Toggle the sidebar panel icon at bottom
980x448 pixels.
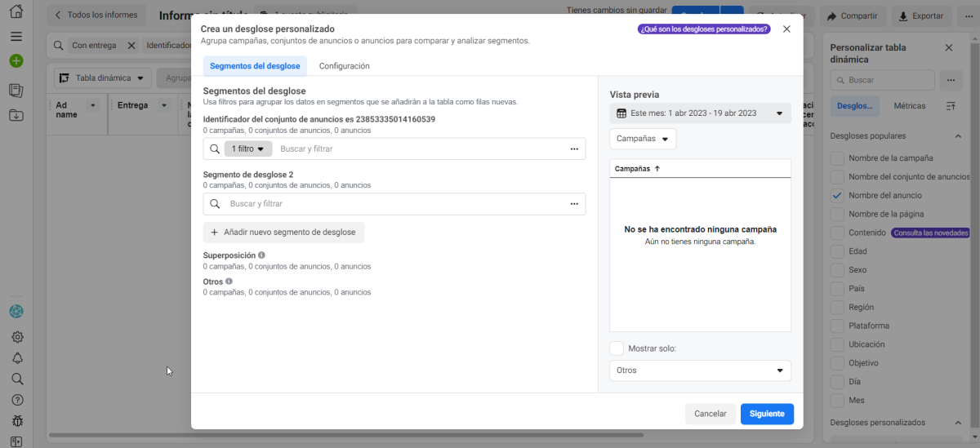[x=17, y=441]
